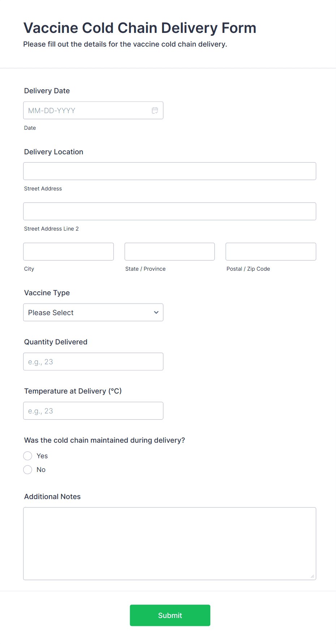The width and height of the screenshot is (336, 644).
Task: Focus the Quantity Delivered field
Action: (93, 362)
